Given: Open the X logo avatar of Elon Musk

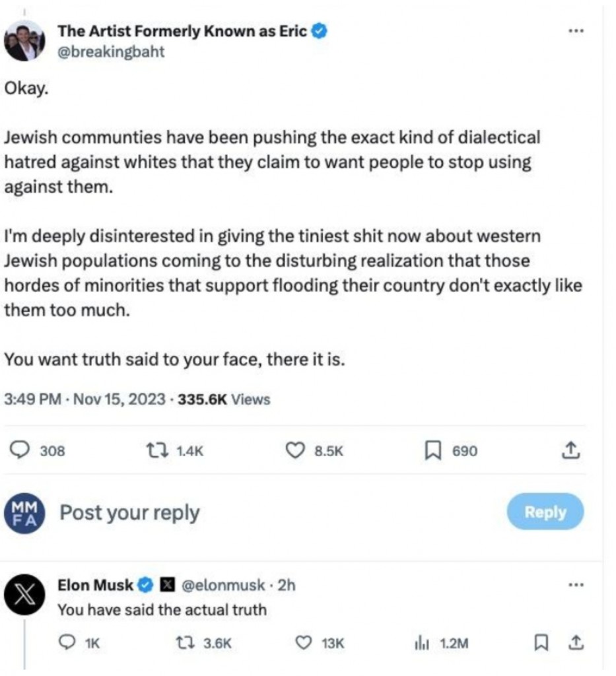Looking at the screenshot, I should click(24, 597).
